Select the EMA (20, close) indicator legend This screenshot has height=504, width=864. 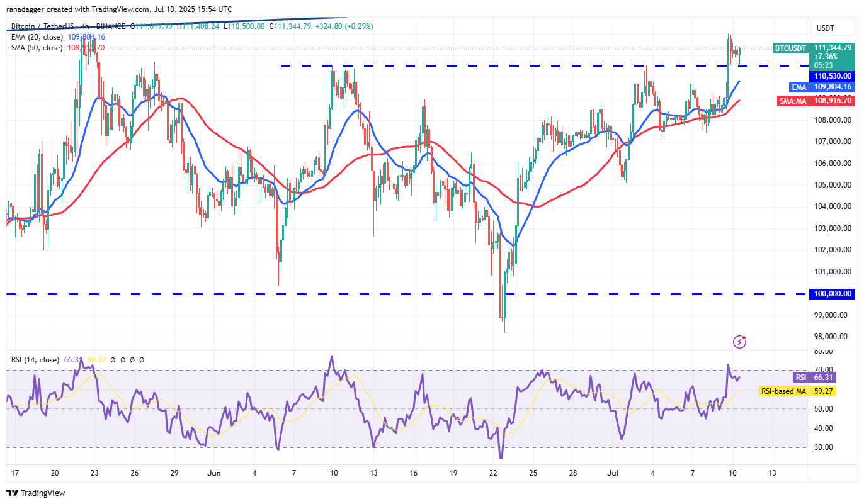coord(37,37)
